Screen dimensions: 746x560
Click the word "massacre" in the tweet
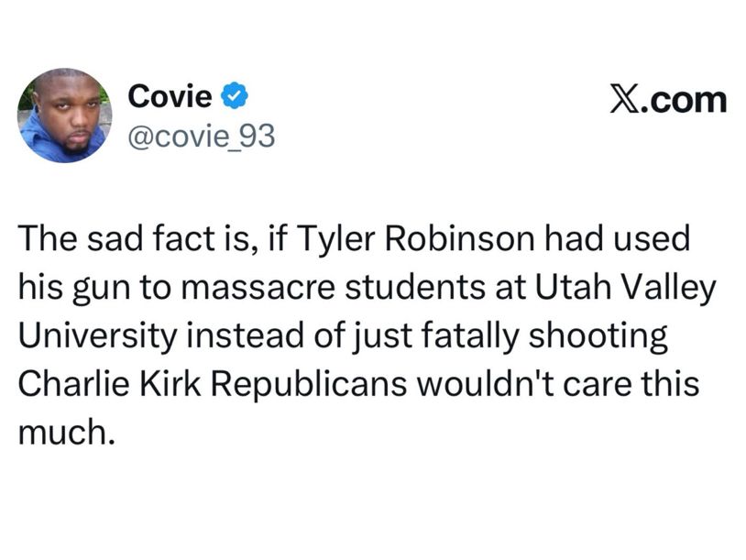[258, 289]
